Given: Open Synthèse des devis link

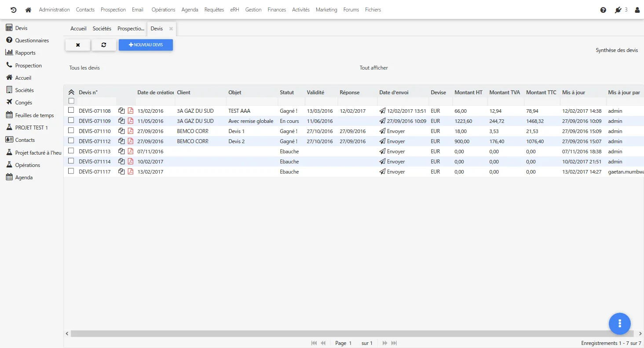Looking at the screenshot, I should point(617,50).
